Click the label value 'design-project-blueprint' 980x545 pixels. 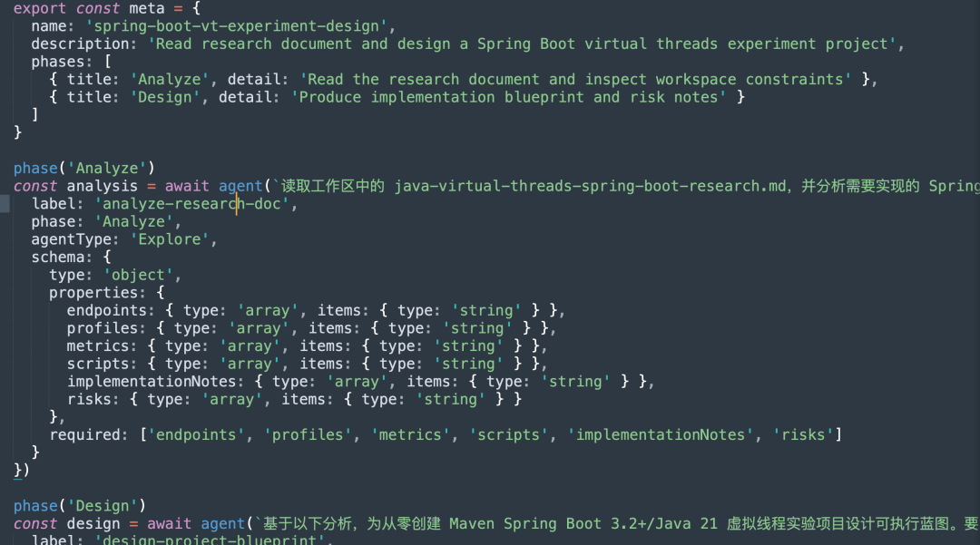(x=210, y=540)
